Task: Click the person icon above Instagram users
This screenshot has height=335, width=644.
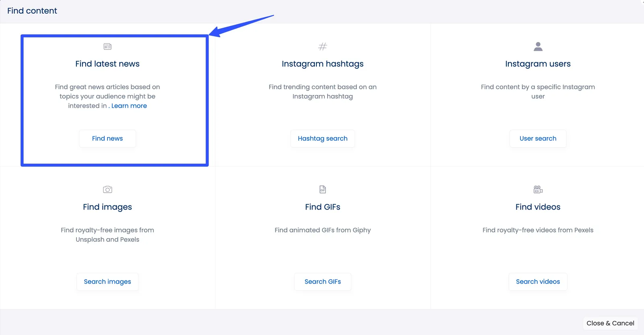Action: click(x=538, y=46)
